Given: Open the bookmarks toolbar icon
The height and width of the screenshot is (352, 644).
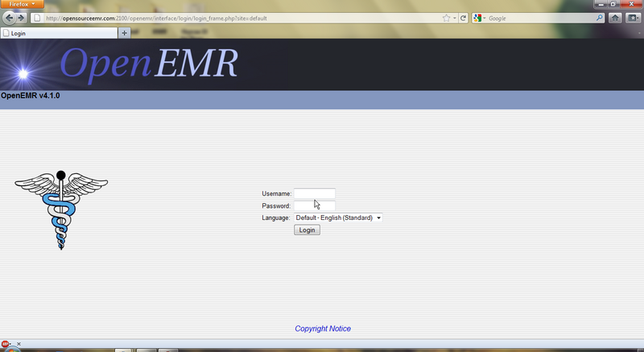Looking at the screenshot, I should click(x=633, y=18).
